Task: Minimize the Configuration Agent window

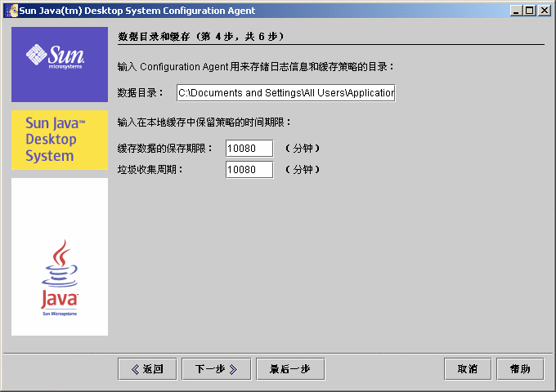Action: tap(516, 11)
